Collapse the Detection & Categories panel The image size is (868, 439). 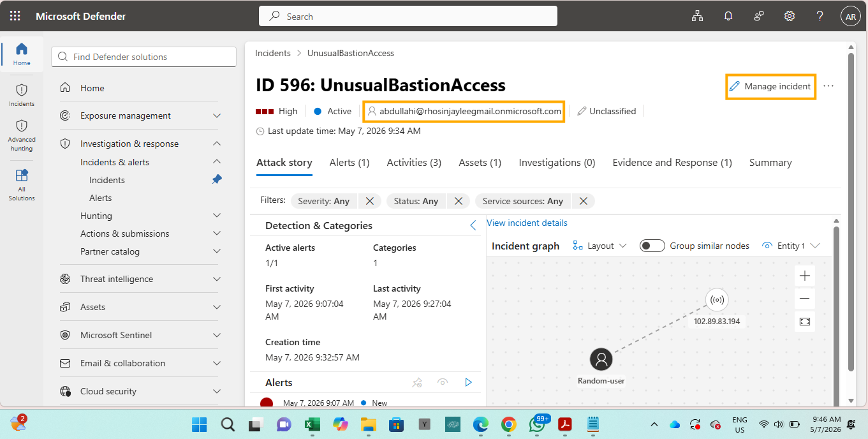pos(473,225)
